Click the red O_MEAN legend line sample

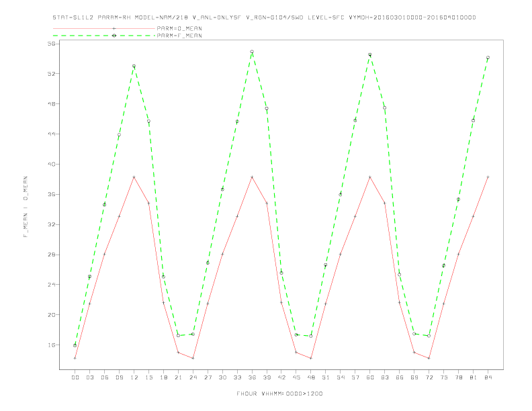(104, 28)
